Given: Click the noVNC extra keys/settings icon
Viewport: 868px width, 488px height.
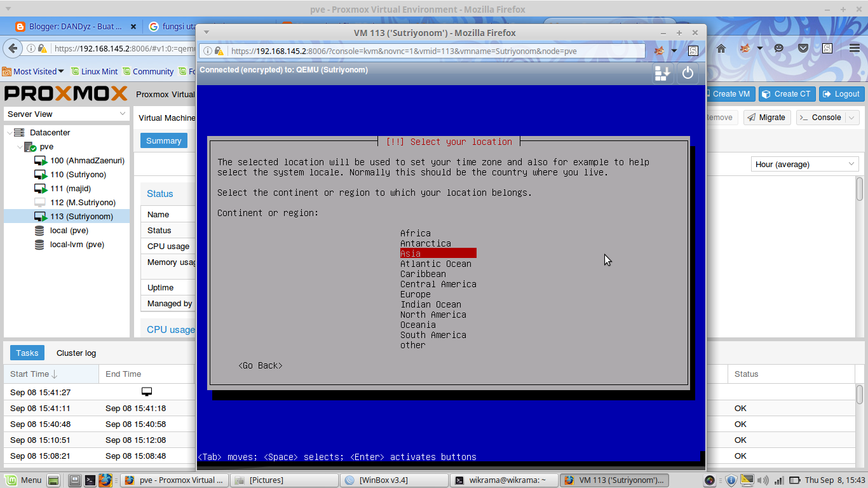Looking at the screenshot, I should 663,73.
